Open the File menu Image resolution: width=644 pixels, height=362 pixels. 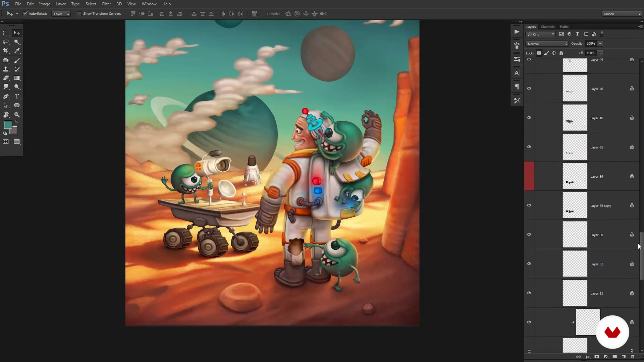[18, 4]
